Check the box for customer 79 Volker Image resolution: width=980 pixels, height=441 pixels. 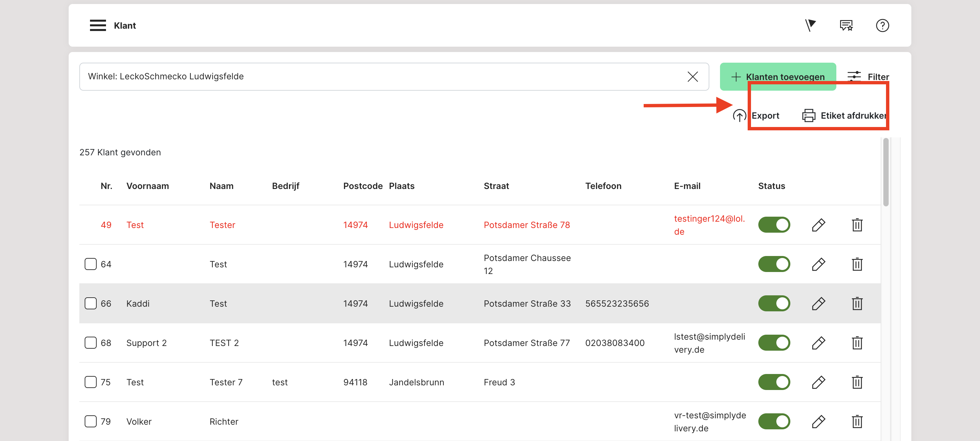click(91, 421)
